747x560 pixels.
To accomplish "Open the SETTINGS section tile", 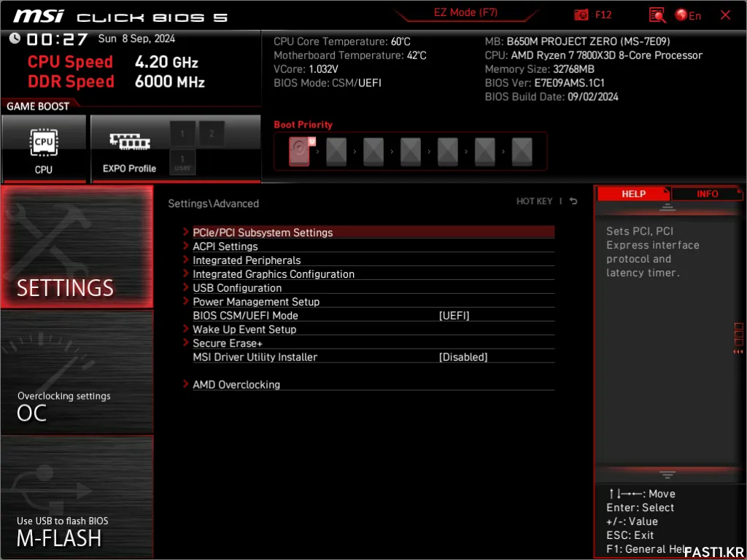I will (x=77, y=246).
